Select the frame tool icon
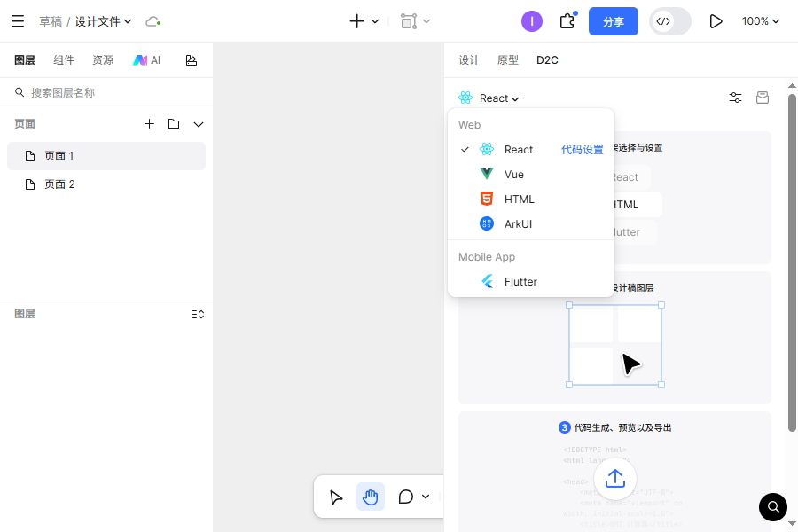798x532 pixels. (409, 21)
